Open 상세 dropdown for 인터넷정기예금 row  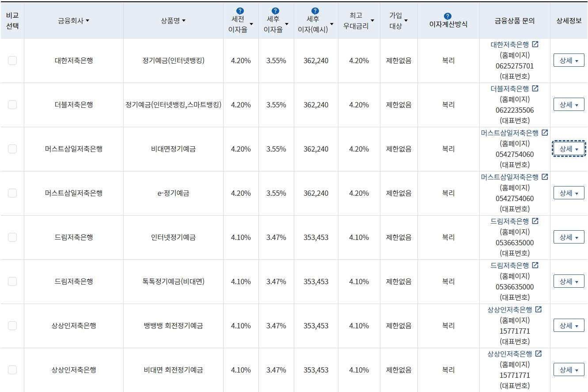pos(569,237)
